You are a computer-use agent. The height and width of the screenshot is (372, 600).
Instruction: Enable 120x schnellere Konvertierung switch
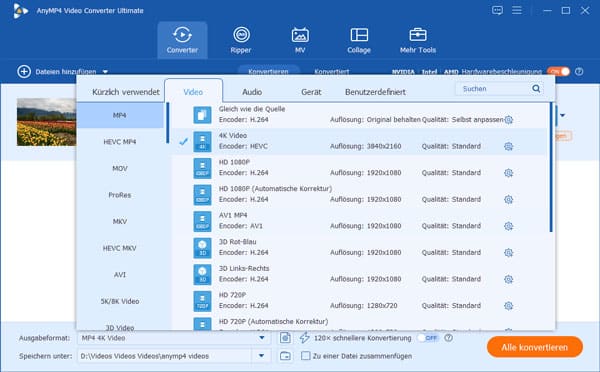pos(427,338)
